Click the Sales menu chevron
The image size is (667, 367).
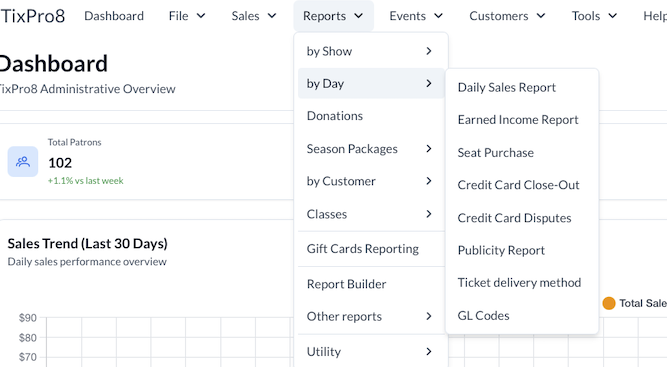tap(272, 16)
